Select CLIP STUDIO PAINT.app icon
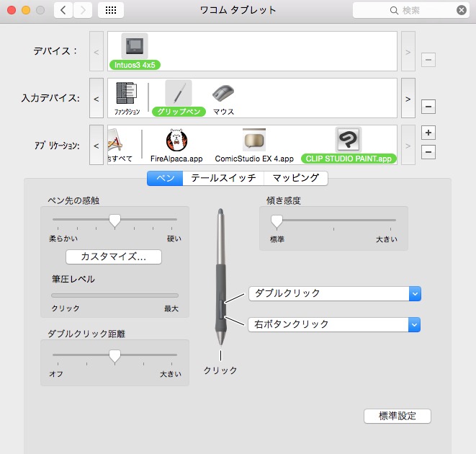 pos(349,141)
